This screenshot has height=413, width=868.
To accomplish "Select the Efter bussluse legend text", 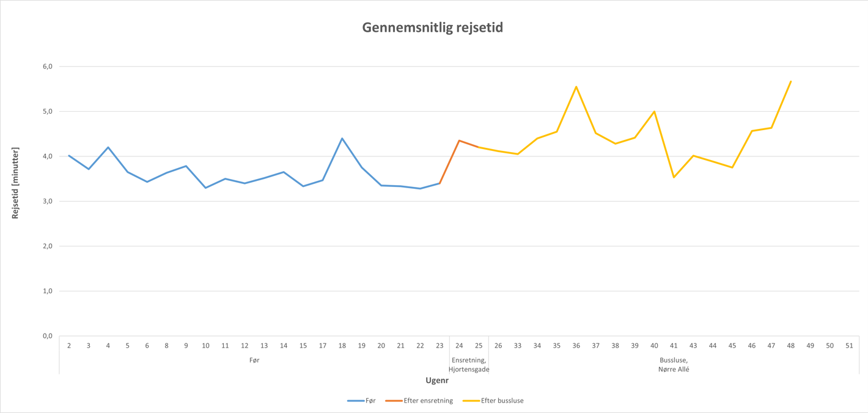I will 502,401.
